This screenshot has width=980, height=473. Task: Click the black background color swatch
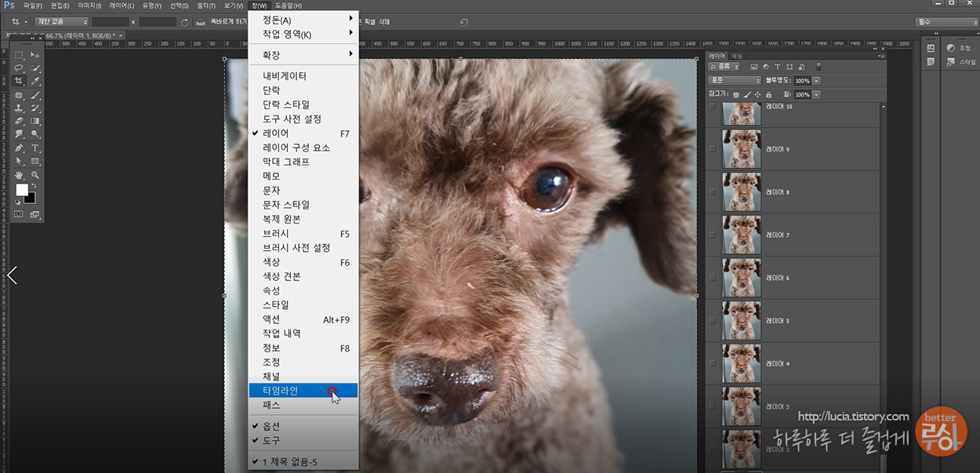click(31, 199)
